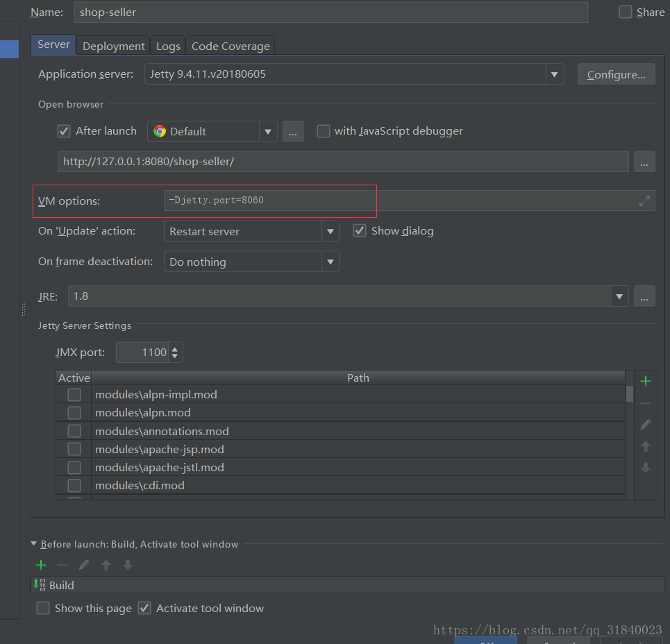Click the Chrome icon in browser selector

pyautogui.click(x=160, y=131)
